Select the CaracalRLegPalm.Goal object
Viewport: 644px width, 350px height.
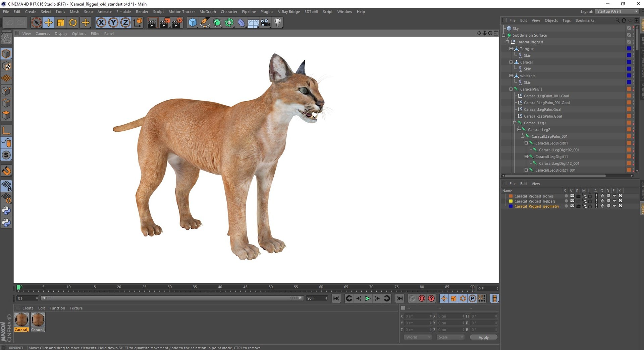[543, 116]
